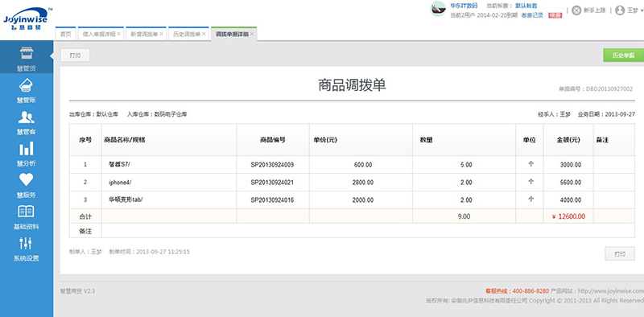644x317 pixels.
Task: Switch to the 首页 tab
Action: 66,34
